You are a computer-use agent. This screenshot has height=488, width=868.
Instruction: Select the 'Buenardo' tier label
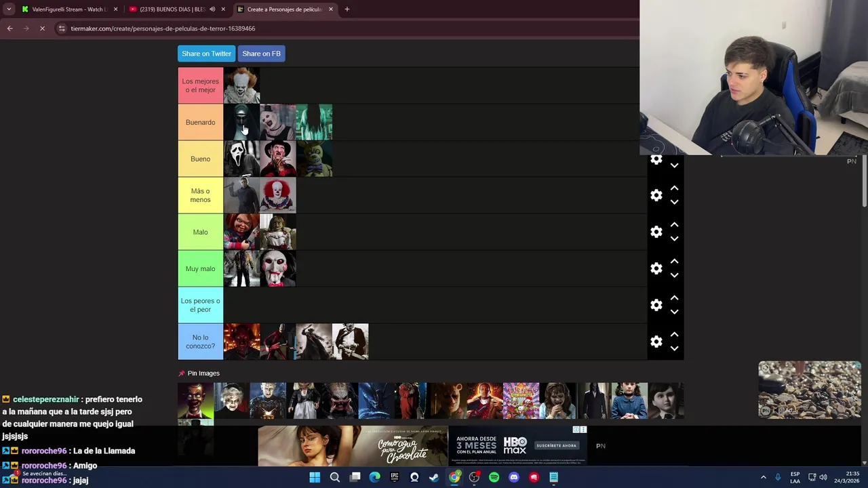click(201, 122)
